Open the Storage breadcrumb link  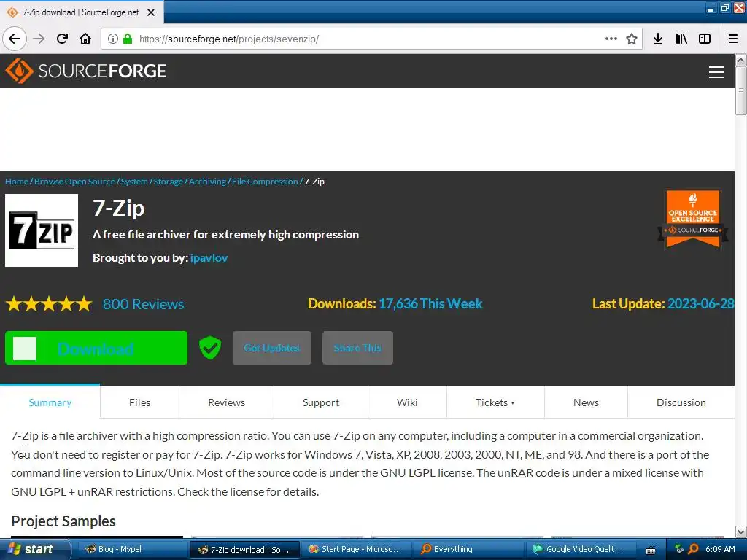pos(169,182)
